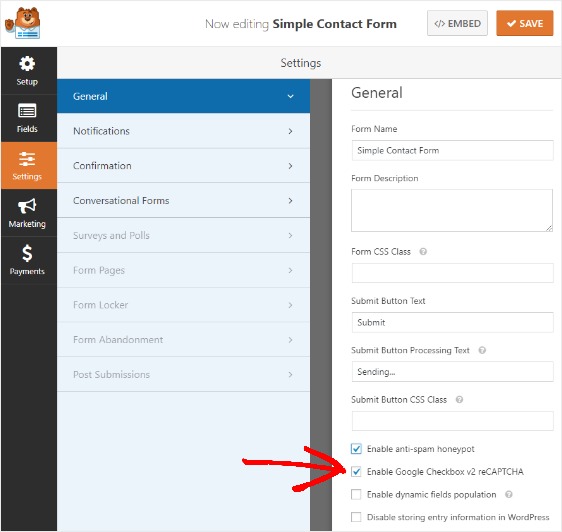Click help icon beside Form CSS Class
This screenshot has height=532, width=562.
(x=423, y=252)
